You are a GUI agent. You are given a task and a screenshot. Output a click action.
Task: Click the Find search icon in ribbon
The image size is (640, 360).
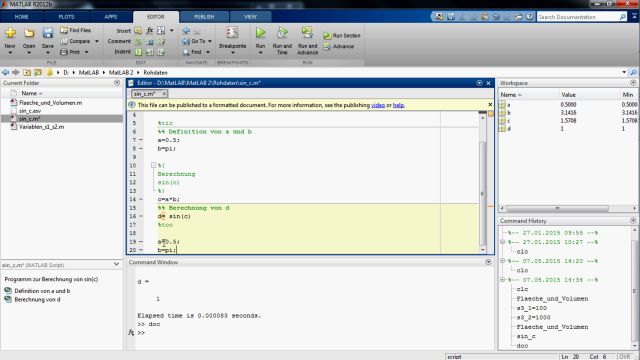click(x=186, y=52)
